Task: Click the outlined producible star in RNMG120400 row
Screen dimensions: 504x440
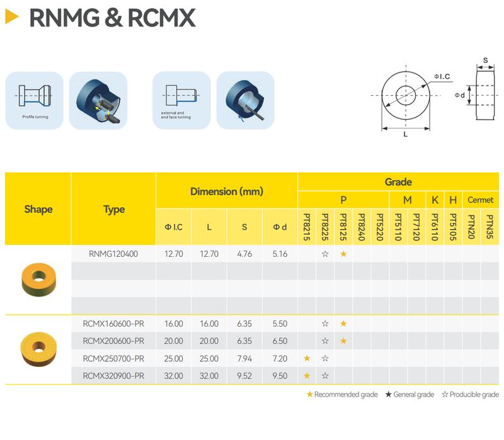Action: coord(325,254)
